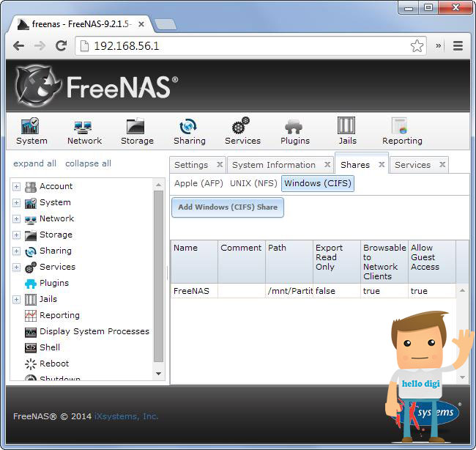Expand the Sharing tree node
This screenshot has width=476, height=450.
point(16,251)
